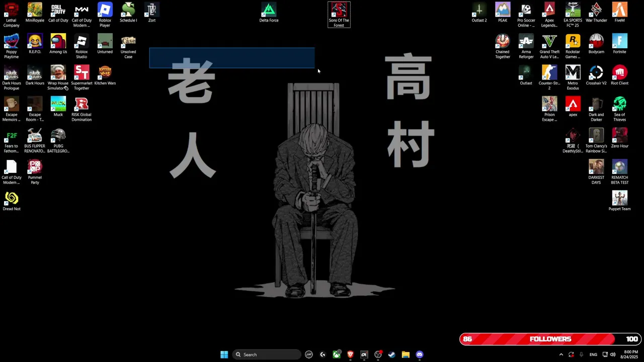644x362 pixels.
Task: Select PUBG BATTLEGROUNDS desktop shortcut
Action: [58, 141]
